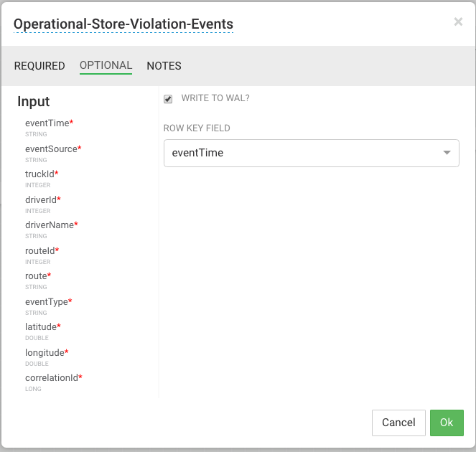Select the Optional tab
The width and height of the screenshot is (476, 452).
pos(106,65)
